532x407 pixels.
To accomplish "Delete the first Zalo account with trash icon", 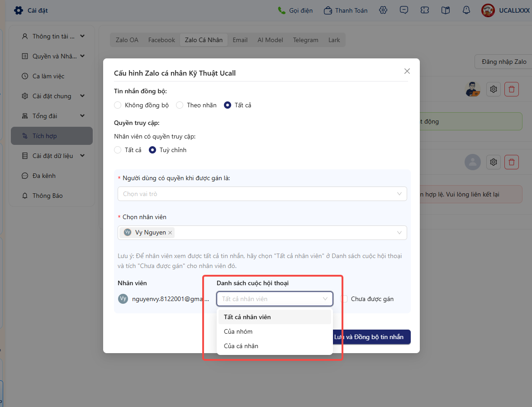I will coord(511,89).
